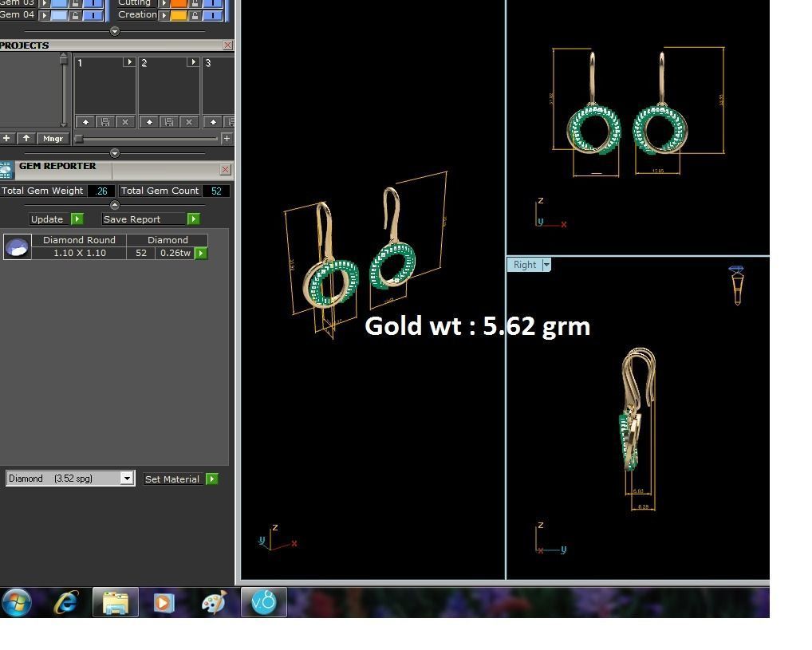
Task: Click the green arrow next to 0.26tw
Action: (x=201, y=253)
